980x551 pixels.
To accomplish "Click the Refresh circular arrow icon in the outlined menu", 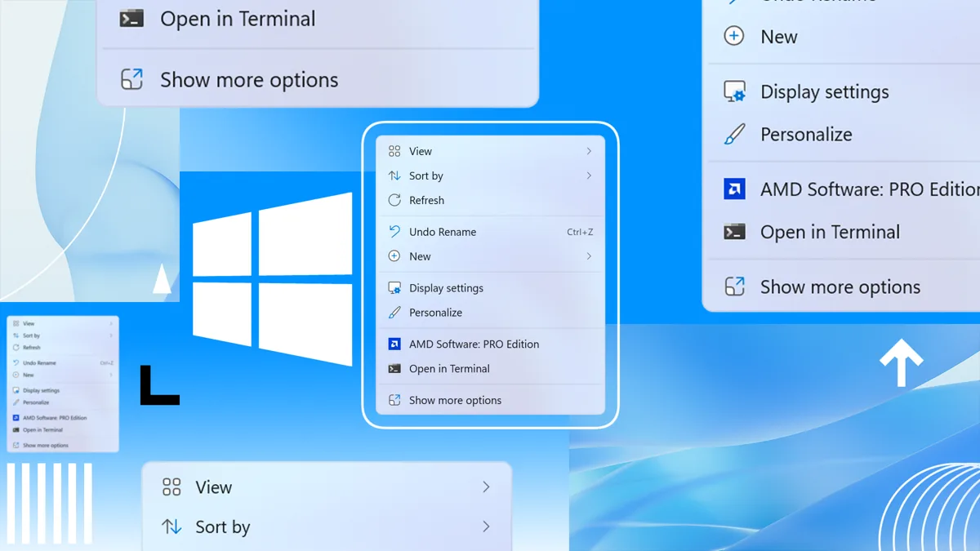I will (x=394, y=200).
